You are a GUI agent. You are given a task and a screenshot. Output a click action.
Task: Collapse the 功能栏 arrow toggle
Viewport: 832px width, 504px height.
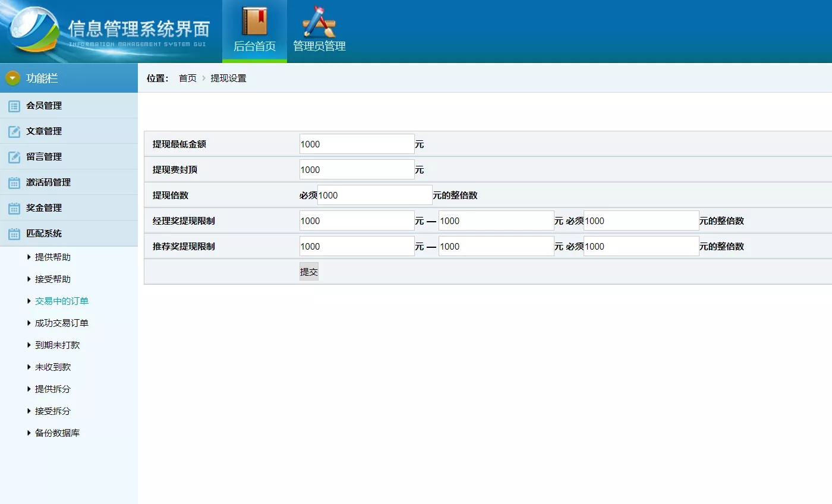(x=12, y=78)
